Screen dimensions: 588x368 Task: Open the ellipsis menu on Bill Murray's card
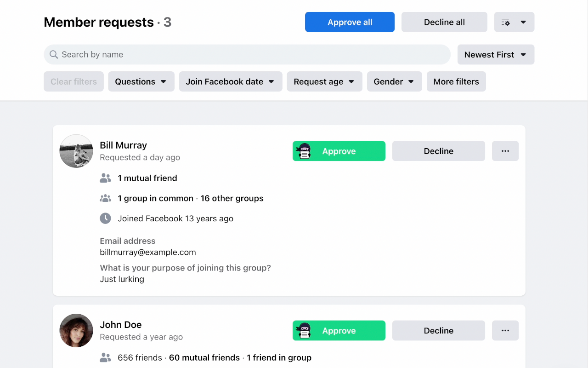pos(505,151)
